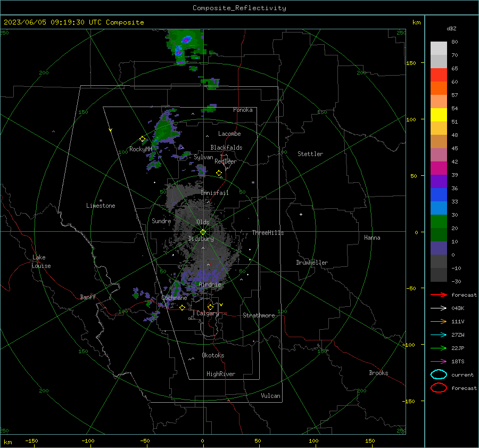The image size is (479, 448).
Task: Click the Blackfalds label
Action: pos(226,148)
